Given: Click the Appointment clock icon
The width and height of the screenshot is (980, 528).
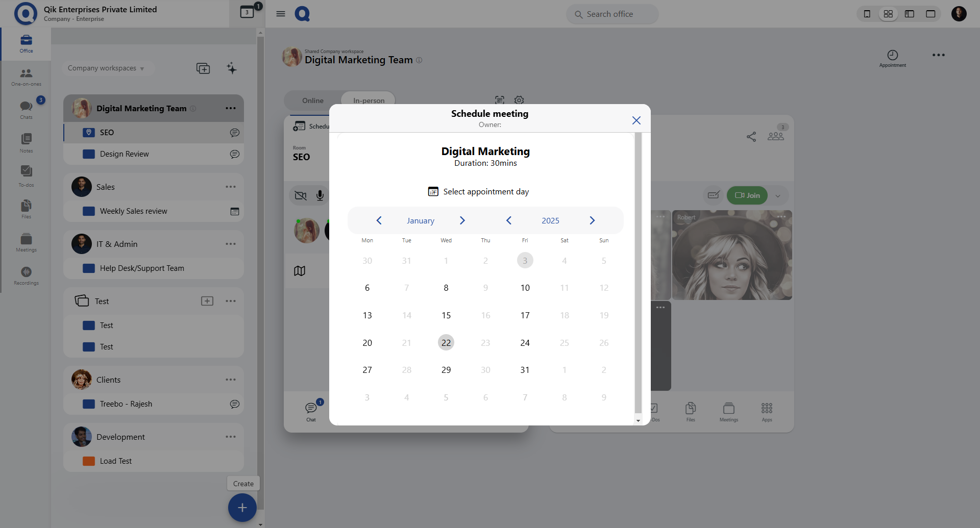Looking at the screenshot, I should pyautogui.click(x=892, y=56).
